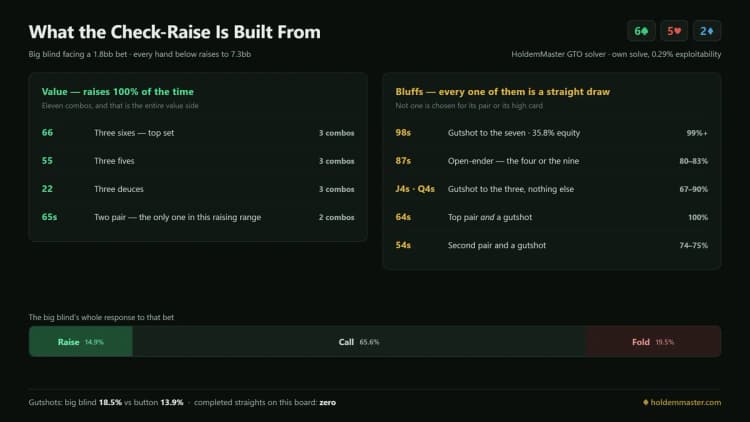The width and height of the screenshot is (750, 422).
Task: Click the 55 Three fives row
Action: (x=198, y=161)
